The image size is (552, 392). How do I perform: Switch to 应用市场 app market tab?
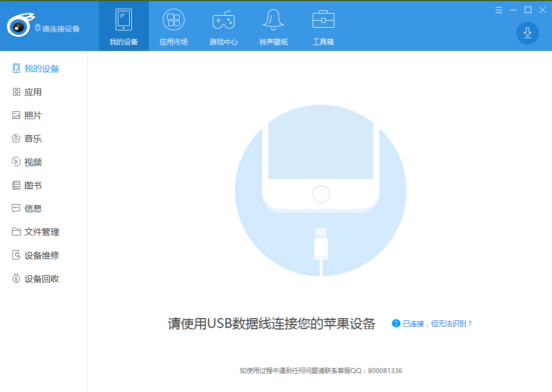[174, 27]
